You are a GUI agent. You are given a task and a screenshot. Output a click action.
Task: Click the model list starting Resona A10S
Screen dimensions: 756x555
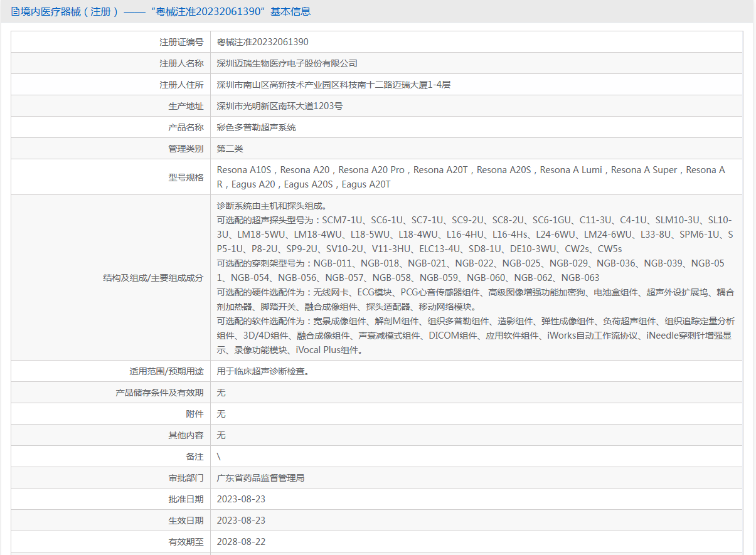pos(471,177)
